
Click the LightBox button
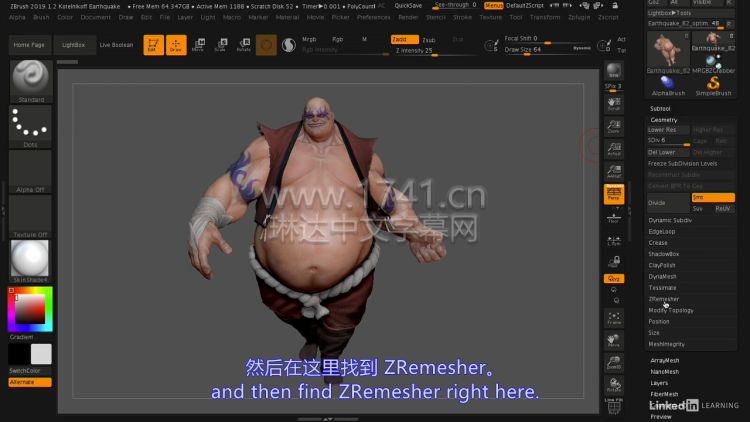click(73, 44)
